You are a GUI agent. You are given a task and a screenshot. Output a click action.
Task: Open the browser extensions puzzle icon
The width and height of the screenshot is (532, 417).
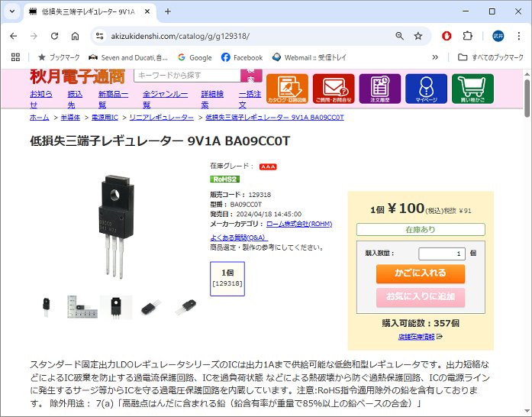(x=468, y=36)
